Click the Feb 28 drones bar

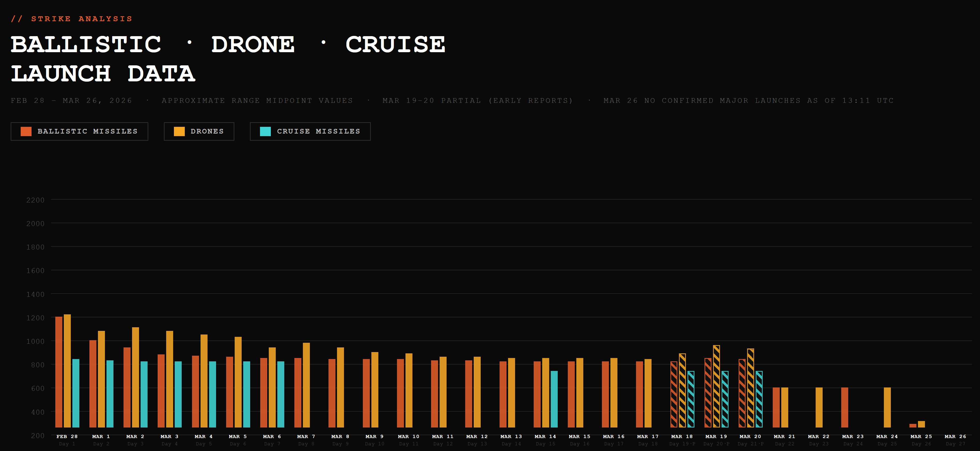[x=67, y=371]
